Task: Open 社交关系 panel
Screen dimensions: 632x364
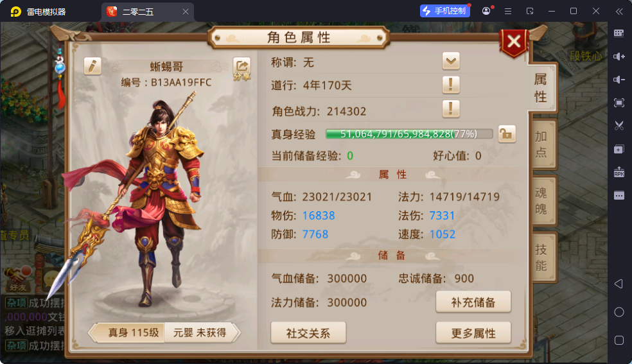Action: 308,333
